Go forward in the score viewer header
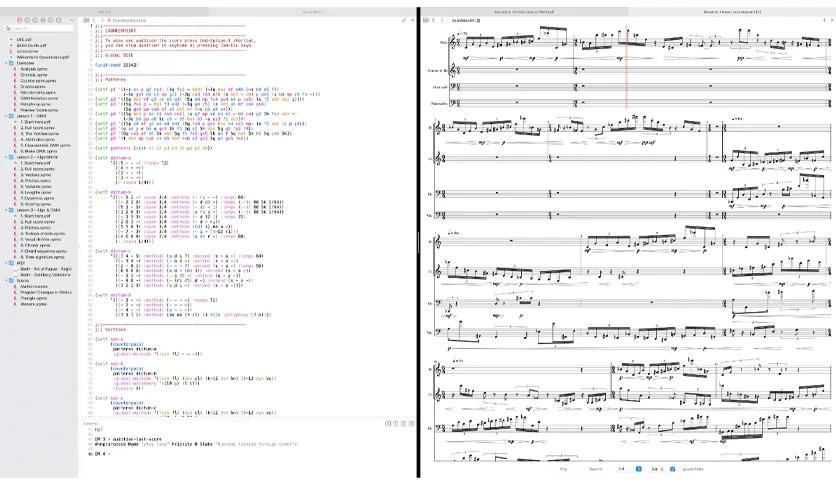This screenshot has height=484, width=836. (x=441, y=20)
